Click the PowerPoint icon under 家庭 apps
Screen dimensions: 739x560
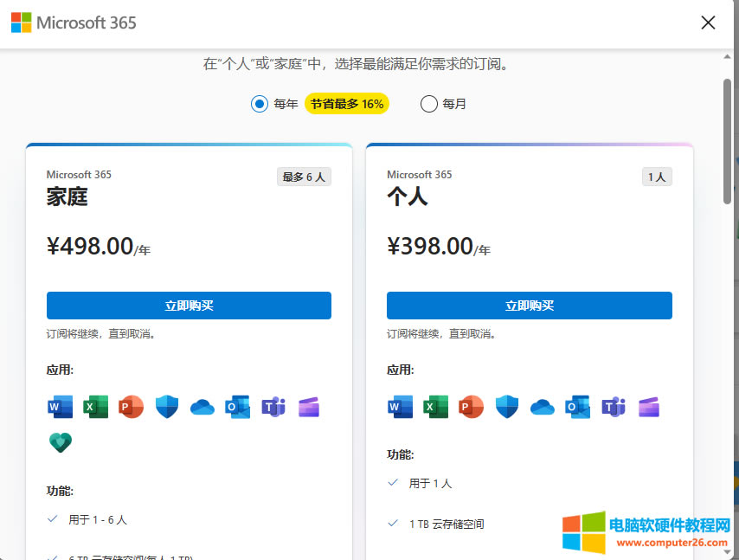coord(131,407)
